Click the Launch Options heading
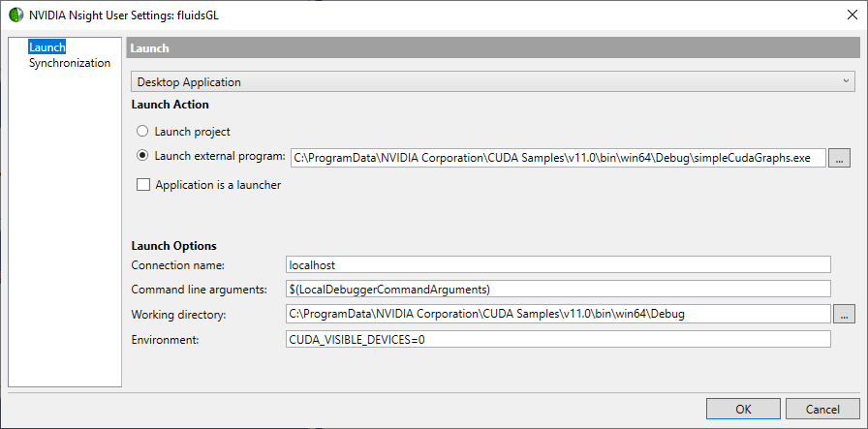Viewport: 868px width, 429px height. pos(173,246)
